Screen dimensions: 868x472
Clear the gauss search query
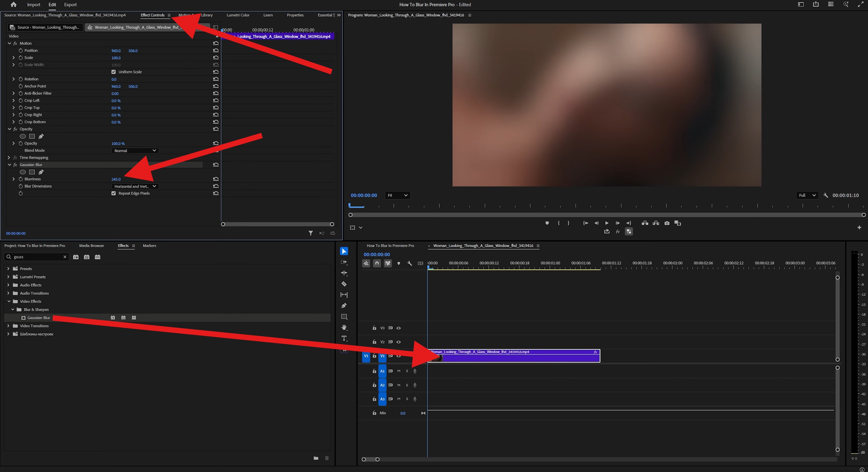[x=65, y=257]
